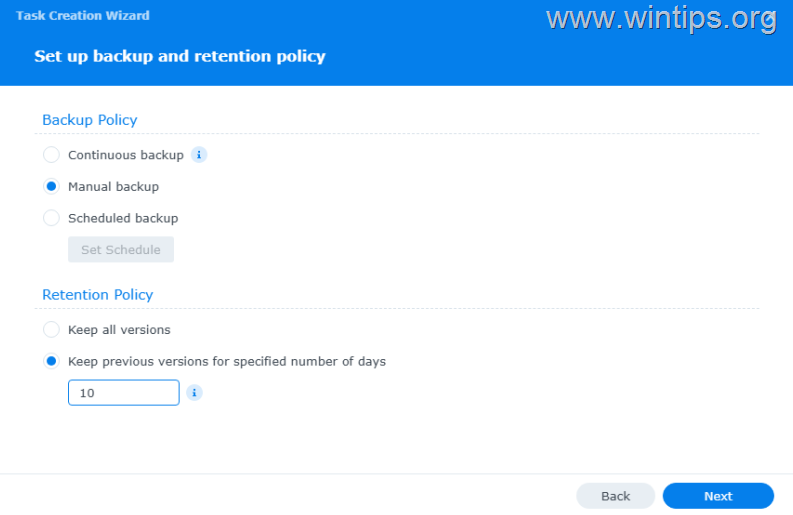Click the 'Manual backup' label text

(113, 186)
